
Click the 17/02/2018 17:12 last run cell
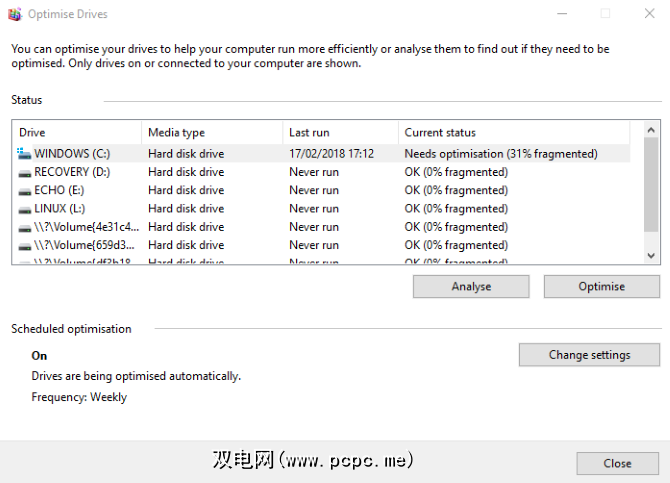tap(332, 153)
